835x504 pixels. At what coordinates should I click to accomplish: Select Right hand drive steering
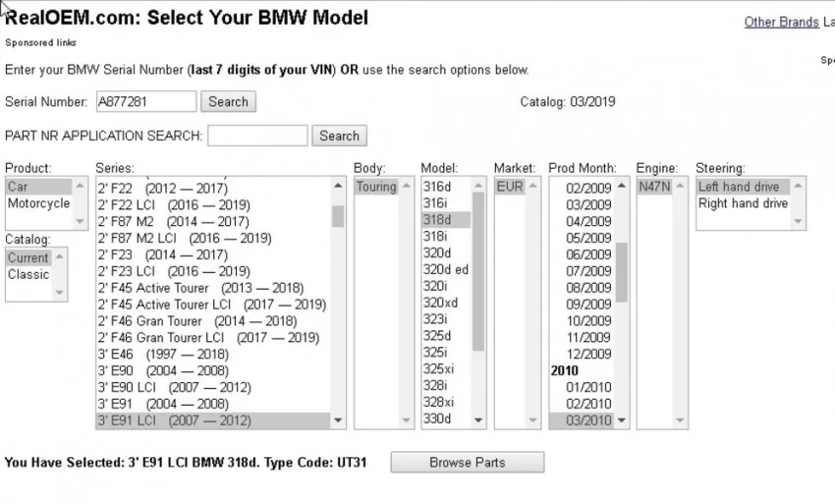pyautogui.click(x=744, y=203)
